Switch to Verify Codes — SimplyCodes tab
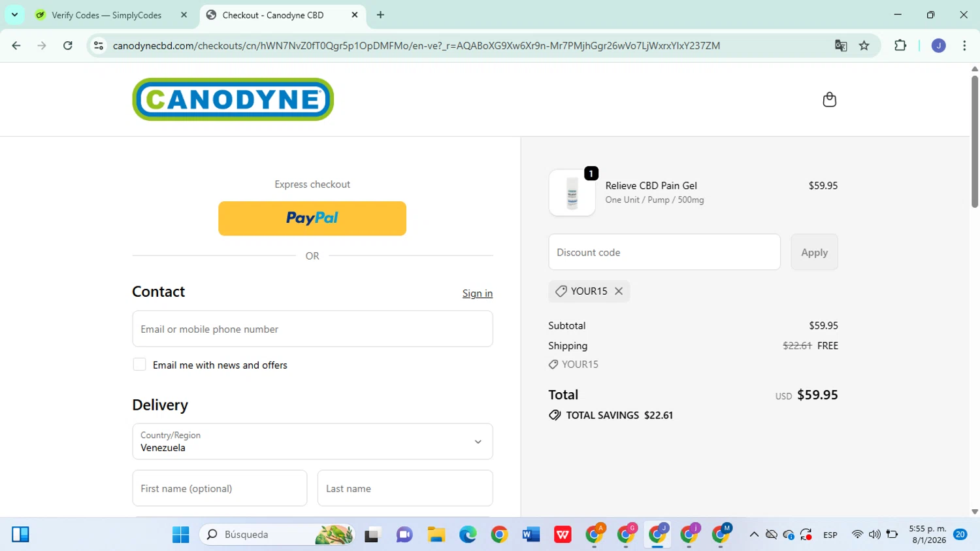Viewport: 980px width, 551px height. pos(106,15)
